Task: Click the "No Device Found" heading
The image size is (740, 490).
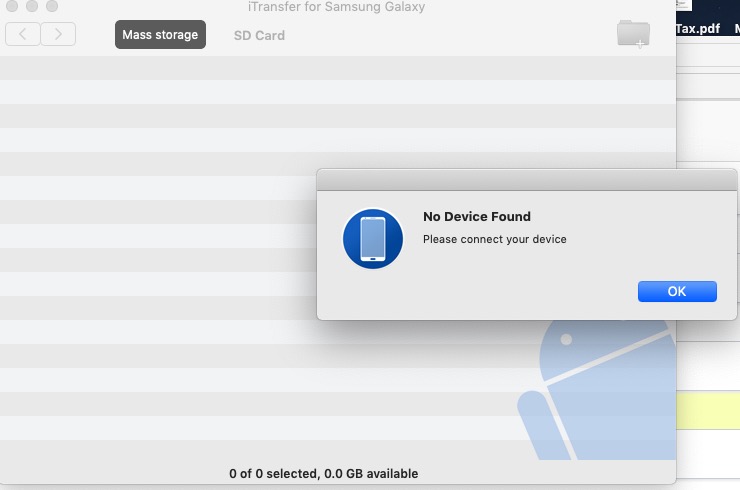Action: (477, 217)
